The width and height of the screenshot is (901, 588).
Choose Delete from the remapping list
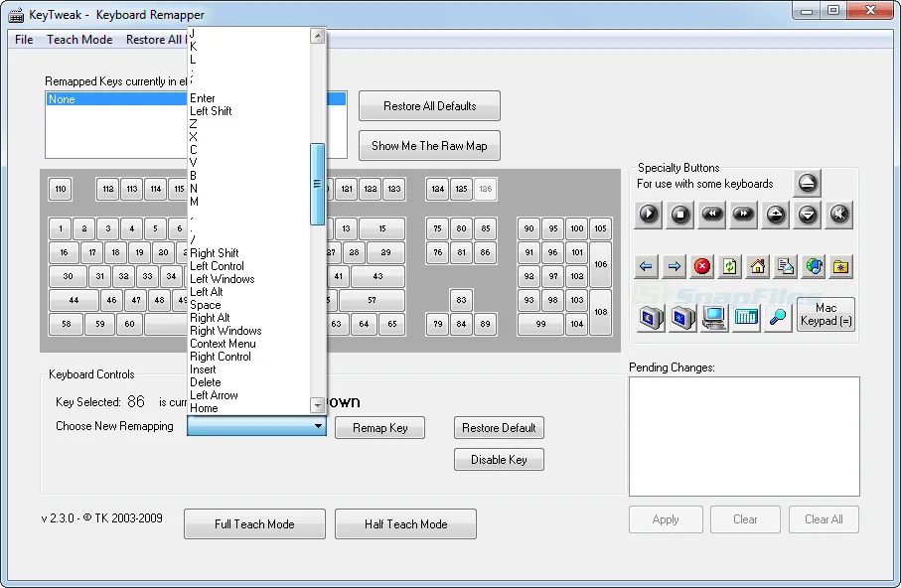249,382
